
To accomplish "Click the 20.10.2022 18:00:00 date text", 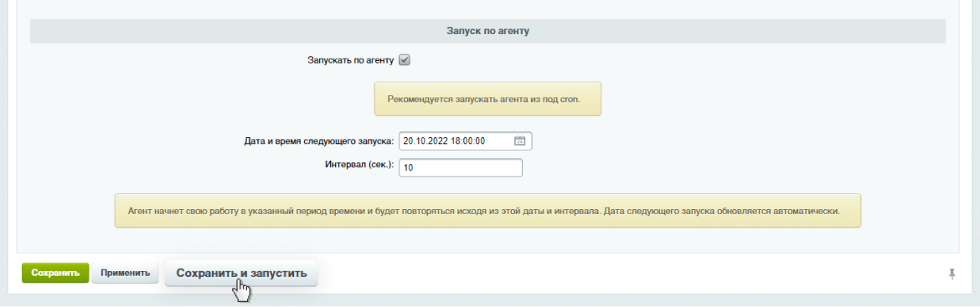I will click(x=444, y=141).
